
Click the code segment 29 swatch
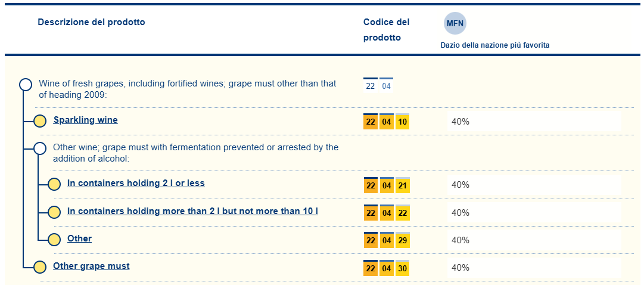tap(403, 240)
